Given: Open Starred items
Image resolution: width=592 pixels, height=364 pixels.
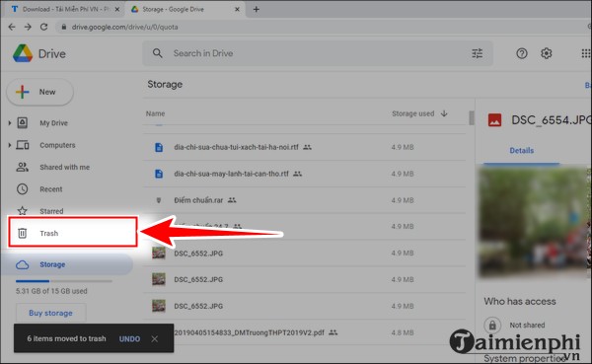Looking at the screenshot, I should tap(51, 211).
